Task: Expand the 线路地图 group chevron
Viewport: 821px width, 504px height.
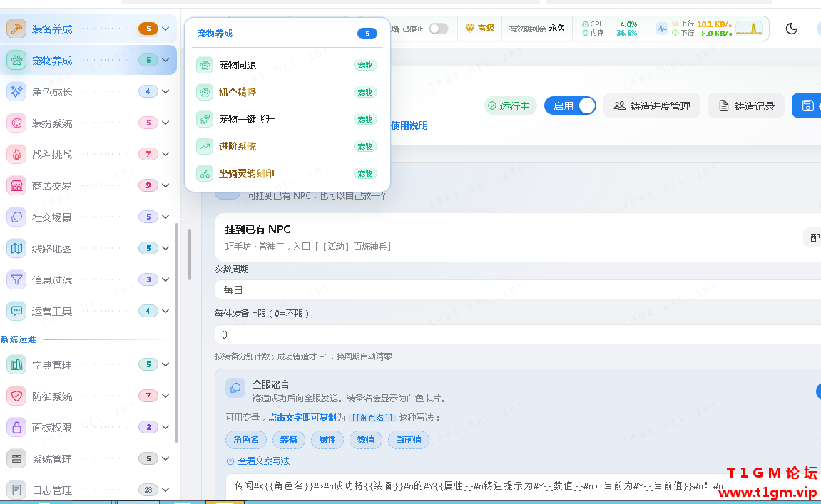Action: 165,248
